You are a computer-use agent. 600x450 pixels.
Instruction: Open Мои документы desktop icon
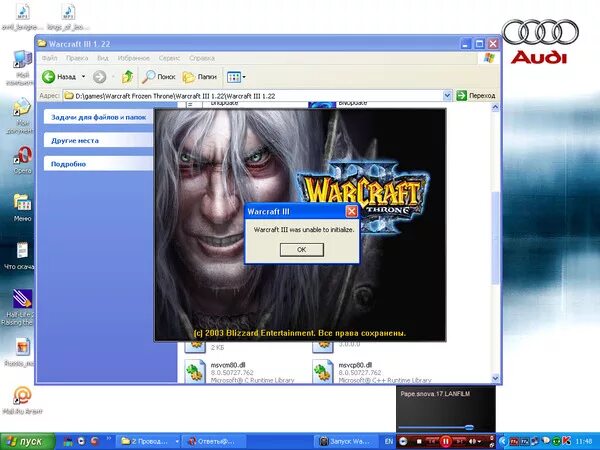coord(21,115)
